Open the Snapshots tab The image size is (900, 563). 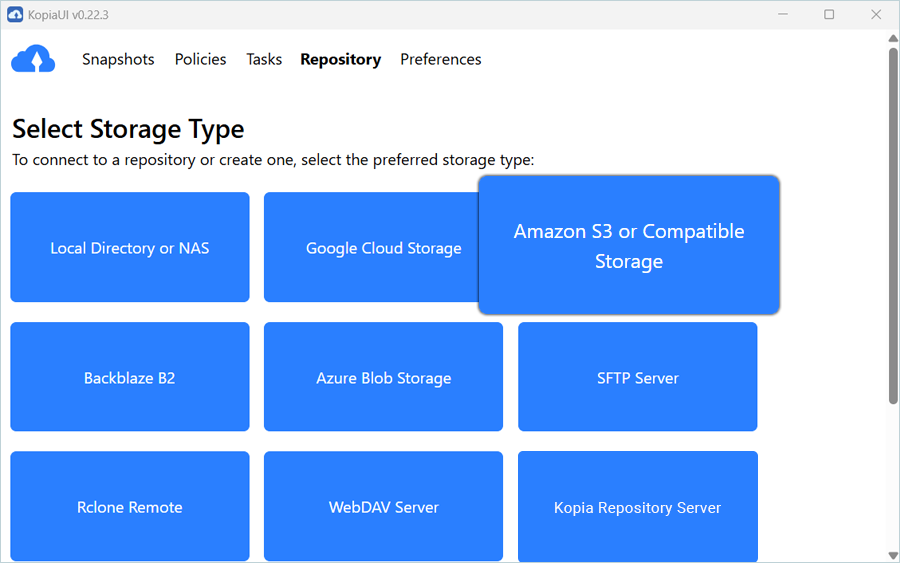coord(118,60)
